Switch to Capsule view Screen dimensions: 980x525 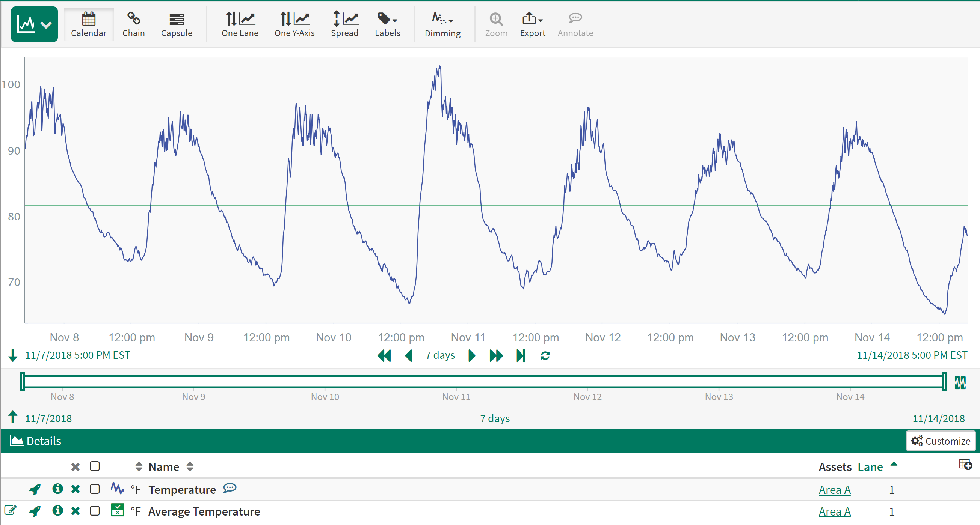(x=177, y=24)
